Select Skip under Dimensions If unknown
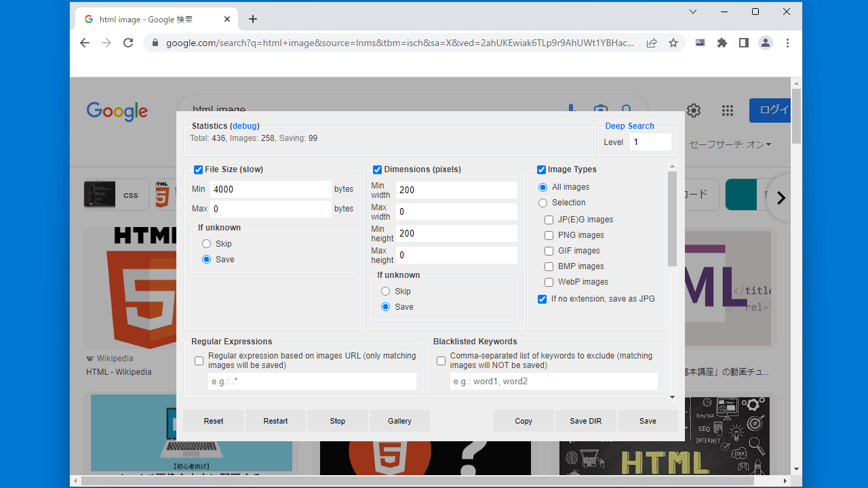The width and height of the screenshot is (868, 488). pyautogui.click(x=385, y=291)
